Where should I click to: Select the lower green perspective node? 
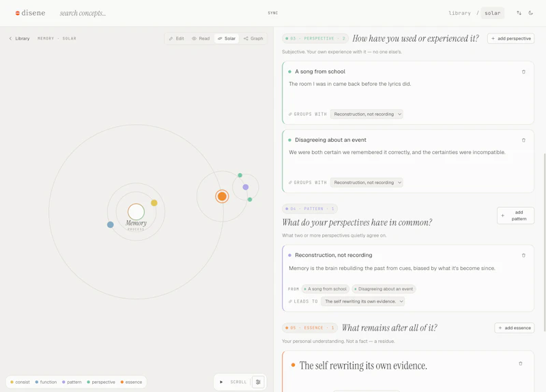point(250,199)
